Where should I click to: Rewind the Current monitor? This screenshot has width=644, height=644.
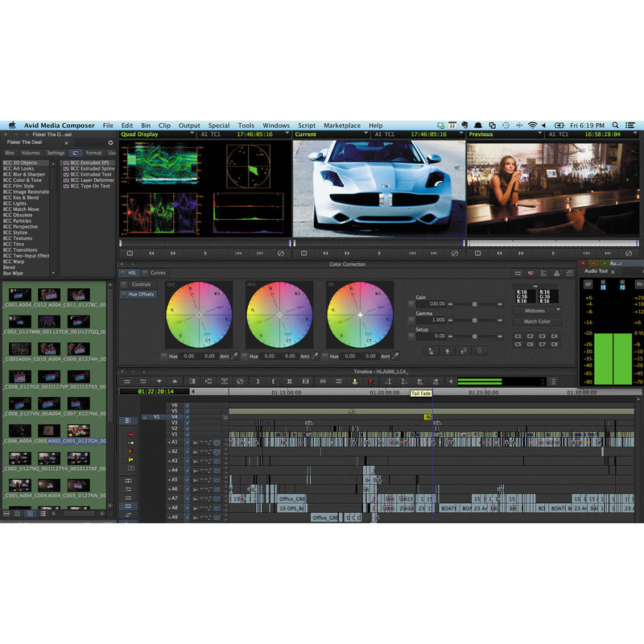325,254
